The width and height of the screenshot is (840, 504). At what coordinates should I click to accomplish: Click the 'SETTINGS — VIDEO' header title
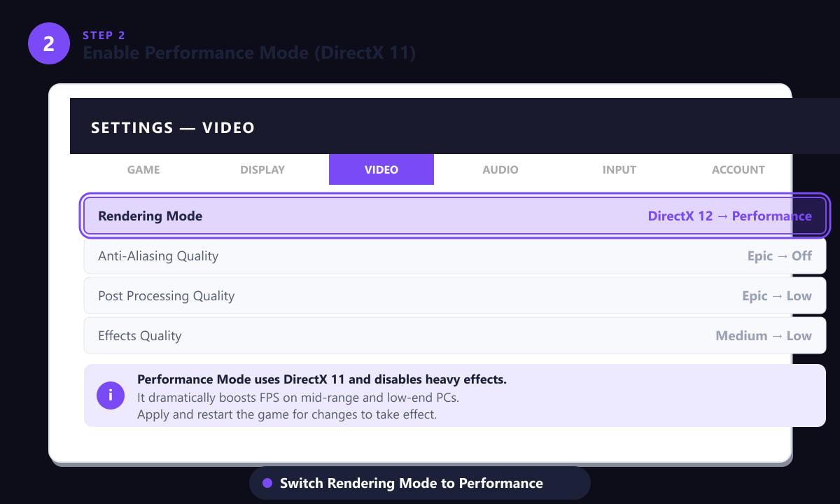[173, 127]
